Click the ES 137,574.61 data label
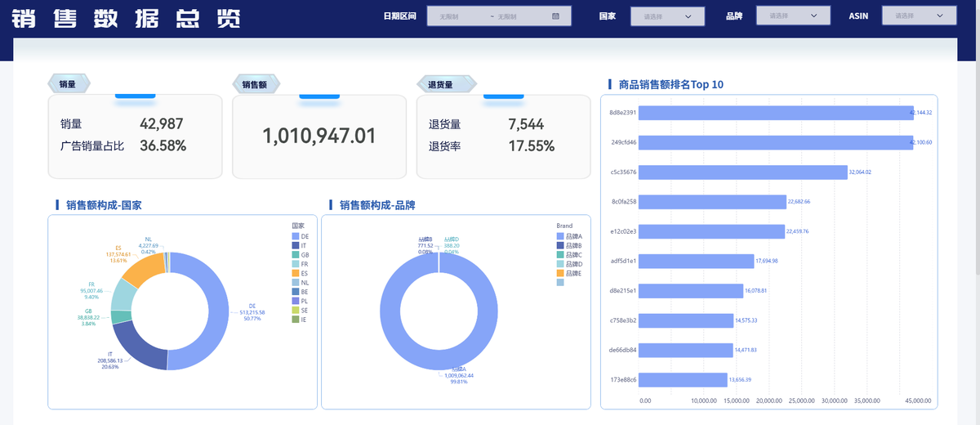Image resolution: width=980 pixels, height=425 pixels. coord(118,254)
